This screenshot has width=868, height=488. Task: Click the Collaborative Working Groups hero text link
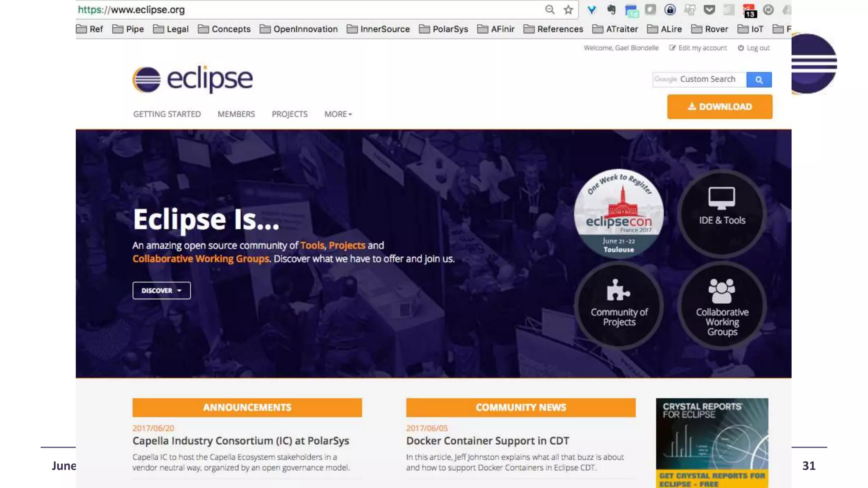click(x=201, y=259)
